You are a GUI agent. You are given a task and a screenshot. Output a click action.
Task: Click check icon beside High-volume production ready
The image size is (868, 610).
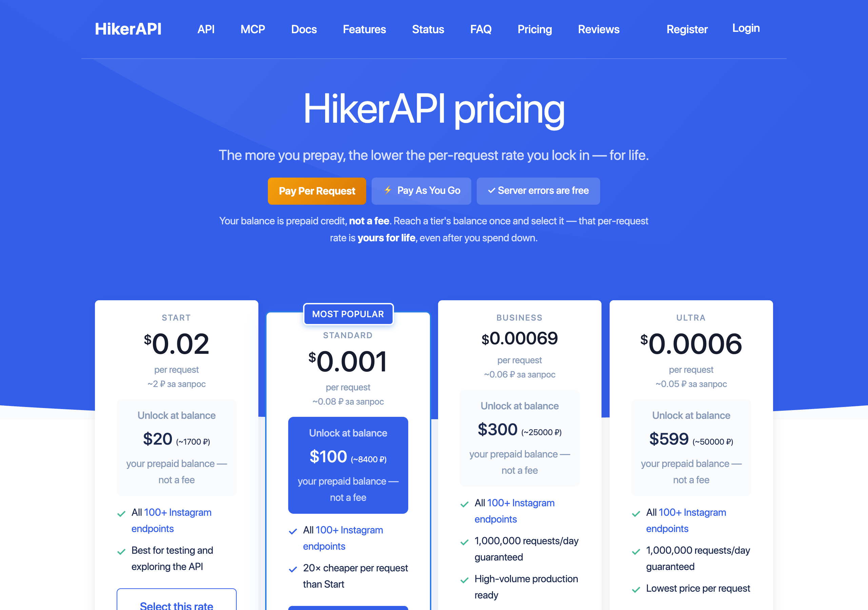point(465,580)
